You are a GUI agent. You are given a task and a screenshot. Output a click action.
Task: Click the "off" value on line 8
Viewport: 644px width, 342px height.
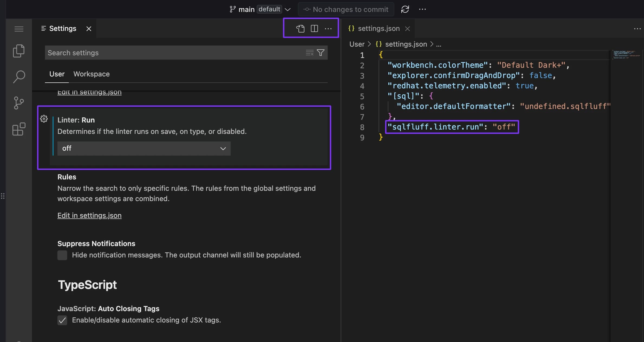(504, 127)
